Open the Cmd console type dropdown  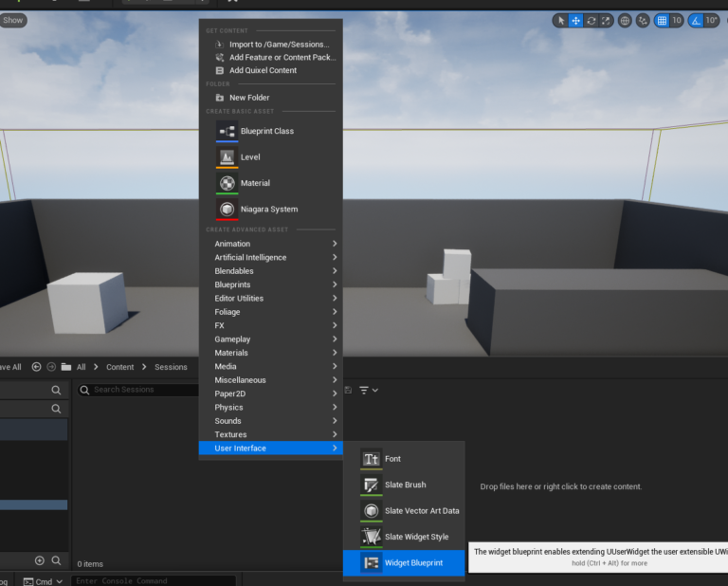pos(44,581)
